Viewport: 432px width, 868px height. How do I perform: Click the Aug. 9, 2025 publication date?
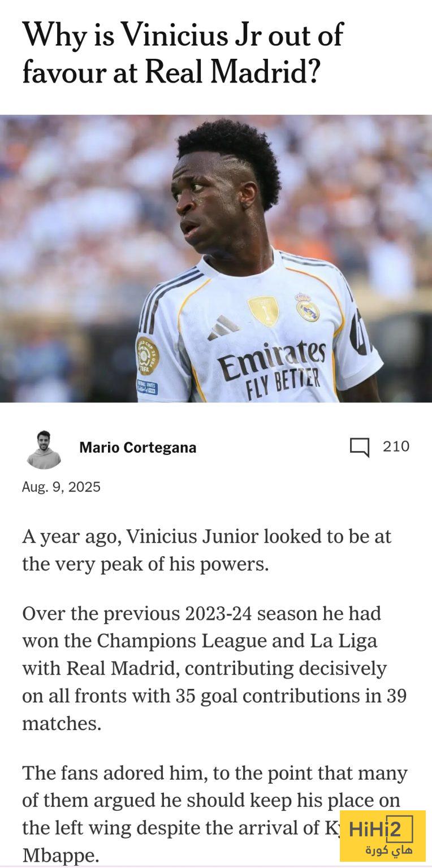[x=61, y=487]
